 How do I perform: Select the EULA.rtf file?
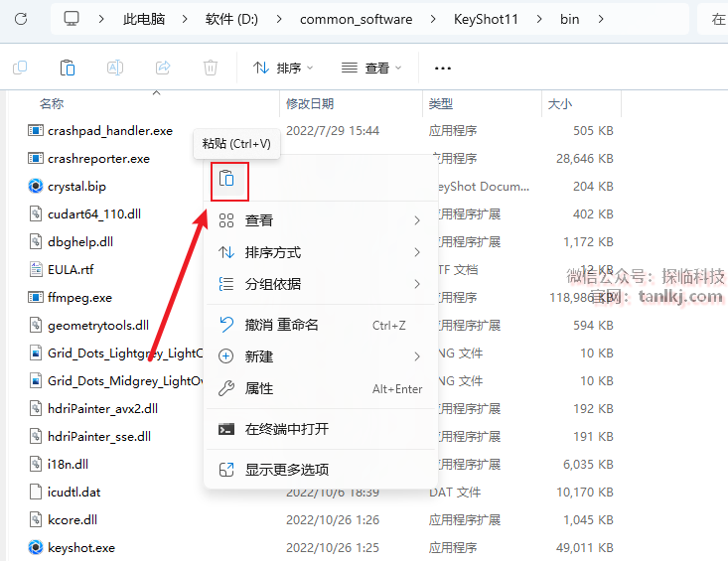click(x=71, y=270)
